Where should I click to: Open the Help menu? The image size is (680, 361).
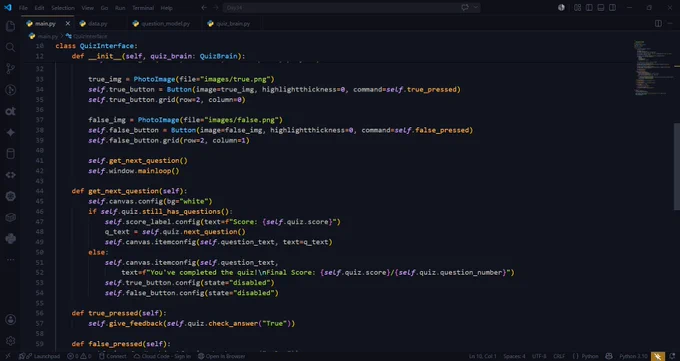click(166, 8)
